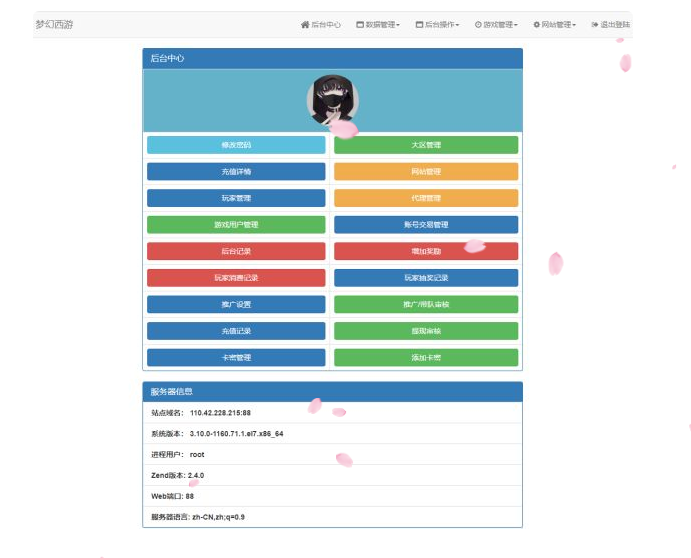Open the 卡密管理 button
691x558 pixels.
tap(236, 357)
